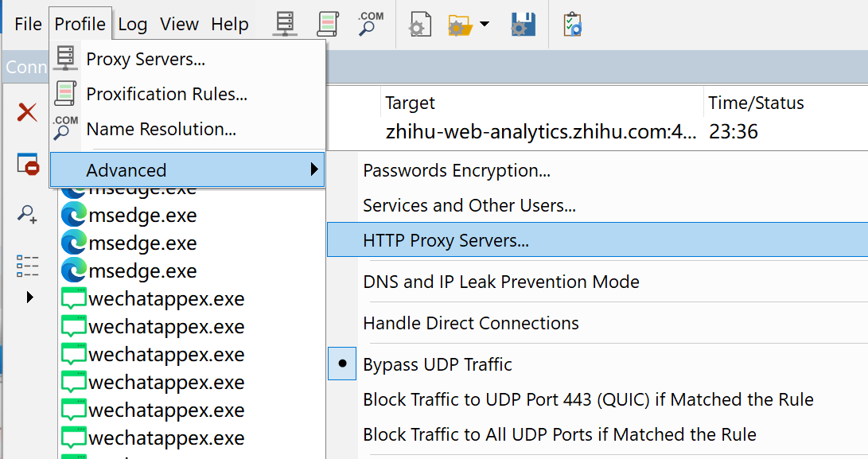Open the Log menu
Screen dimensions: 868x459
tap(133, 24)
